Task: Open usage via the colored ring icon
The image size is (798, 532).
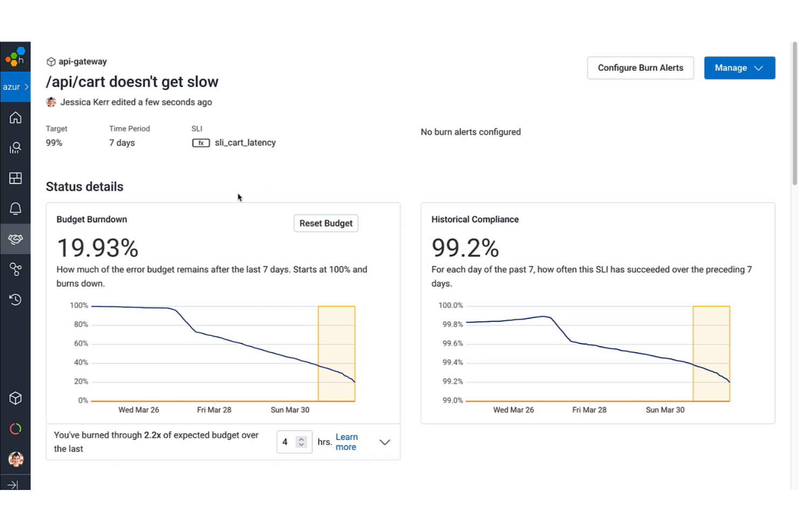Action: tap(15, 429)
